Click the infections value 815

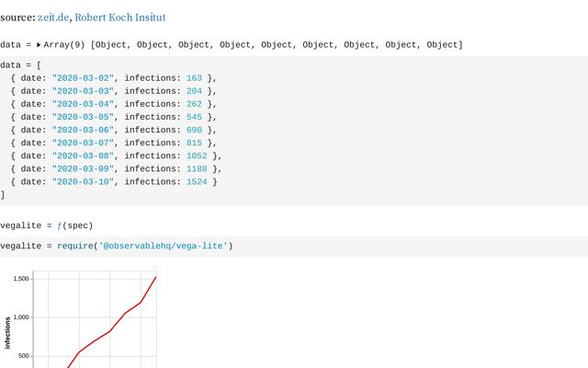coord(192,143)
